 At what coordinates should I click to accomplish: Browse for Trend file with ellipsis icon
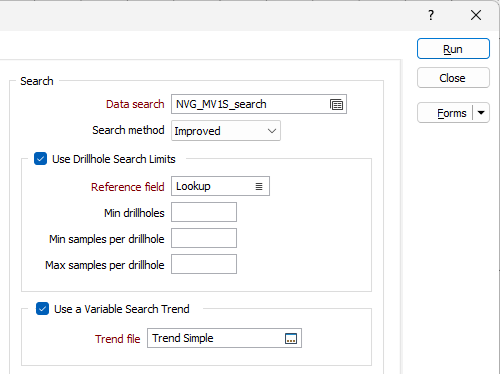pos(291,339)
